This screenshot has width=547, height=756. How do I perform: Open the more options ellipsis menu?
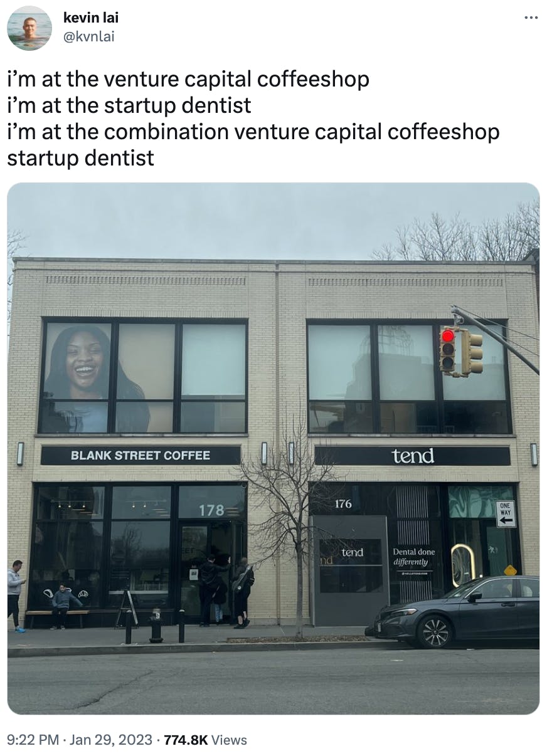coord(531,18)
